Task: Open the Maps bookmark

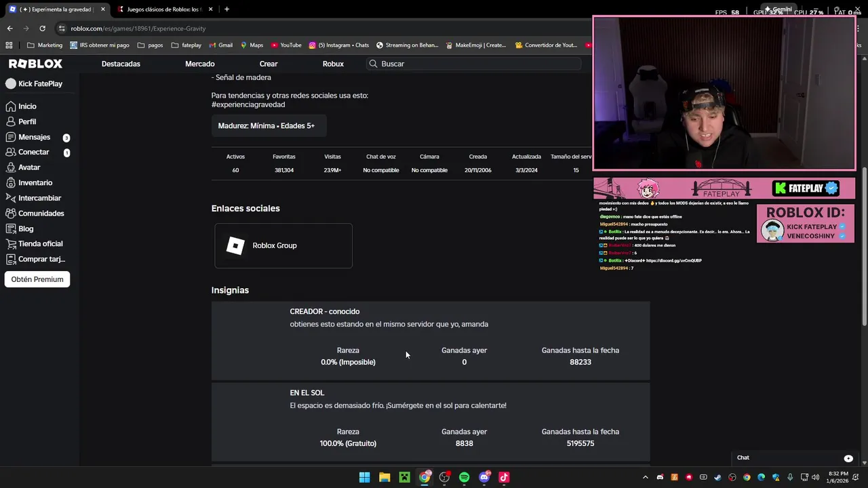Action: click(x=252, y=45)
